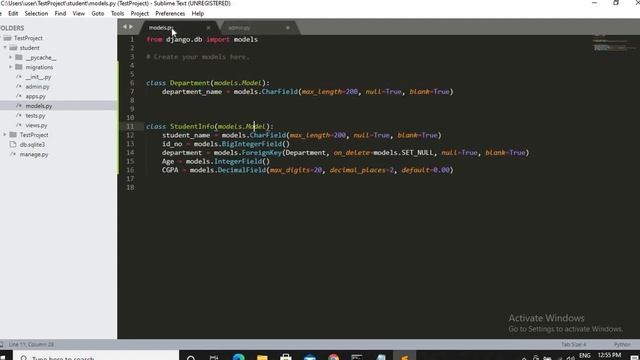Open the Project menu

140,13
